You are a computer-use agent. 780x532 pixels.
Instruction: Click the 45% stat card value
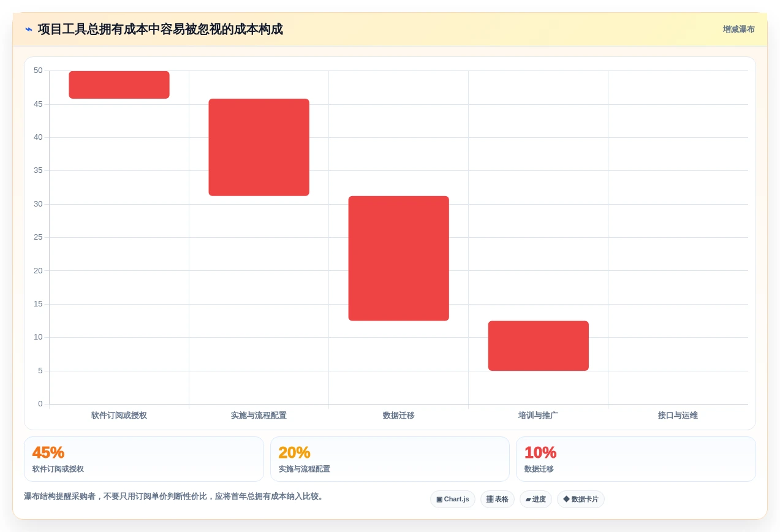click(x=48, y=452)
